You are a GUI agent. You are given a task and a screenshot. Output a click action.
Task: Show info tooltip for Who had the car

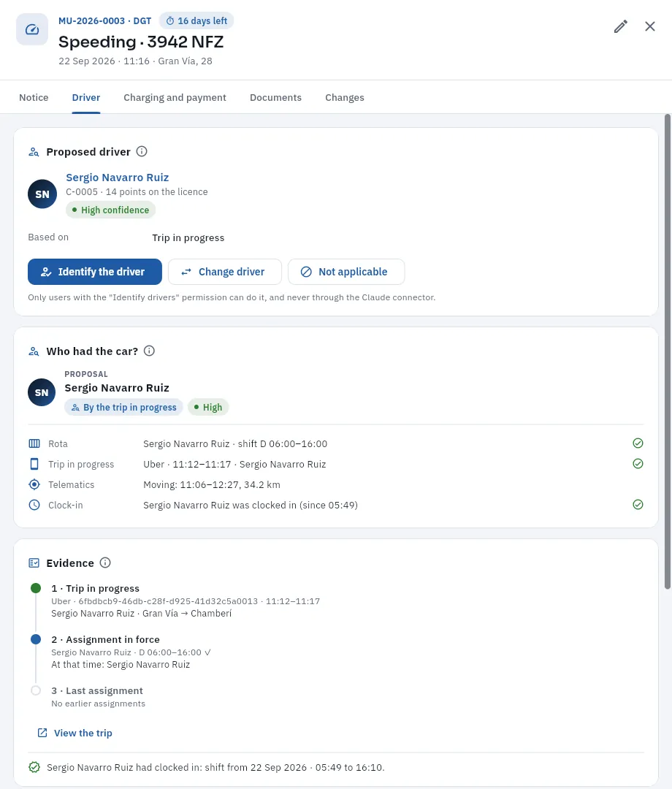pyautogui.click(x=150, y=351)
